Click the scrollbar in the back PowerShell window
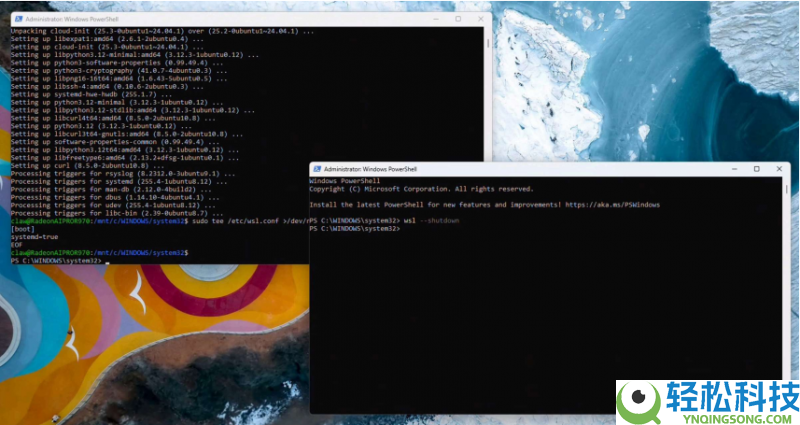Screen dimensions: 800x425 tap(488, 43)
